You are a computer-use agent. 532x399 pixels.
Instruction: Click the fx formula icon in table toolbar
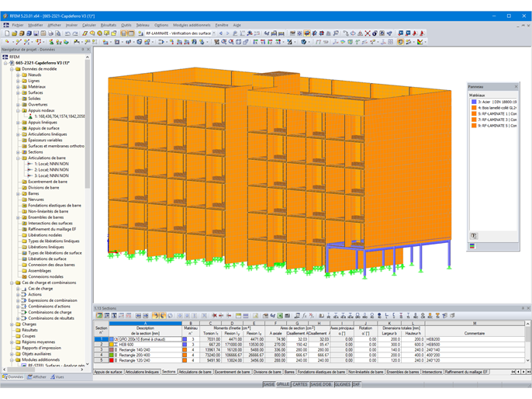(304, 316)
